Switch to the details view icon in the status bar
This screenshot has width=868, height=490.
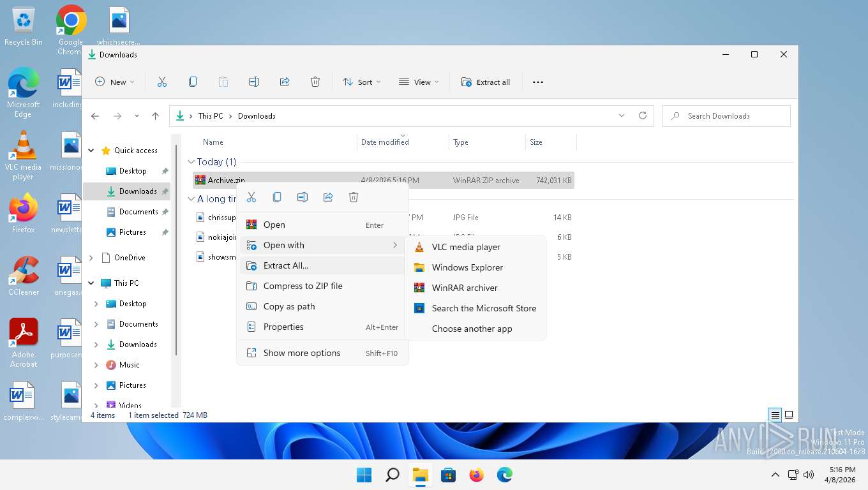pyautogui.click(x=775, y=415)
